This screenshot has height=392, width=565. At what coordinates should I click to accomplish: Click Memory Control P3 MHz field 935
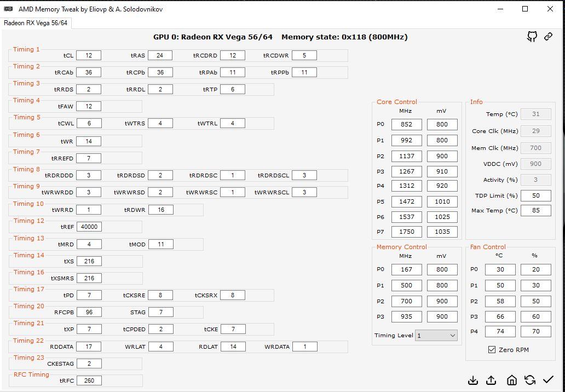pyautogui.click(x=406, y=316)
